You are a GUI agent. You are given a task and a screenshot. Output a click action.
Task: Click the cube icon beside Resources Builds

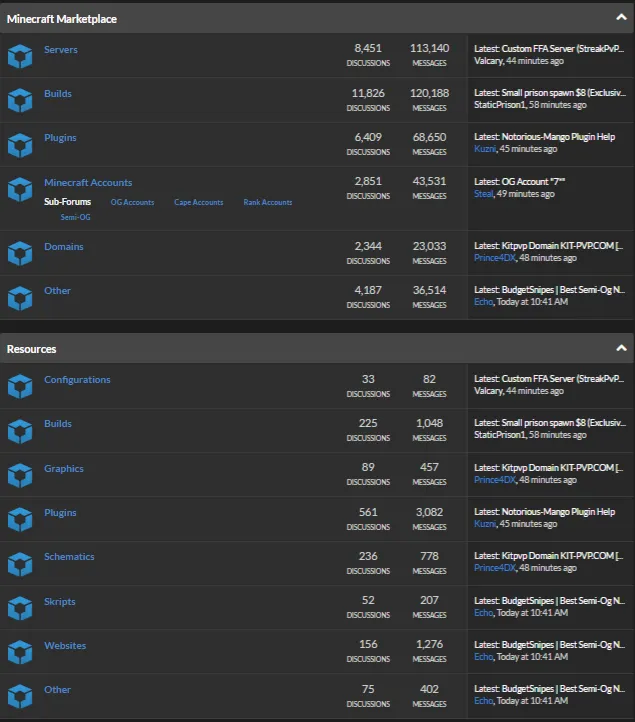coord(20,431)
